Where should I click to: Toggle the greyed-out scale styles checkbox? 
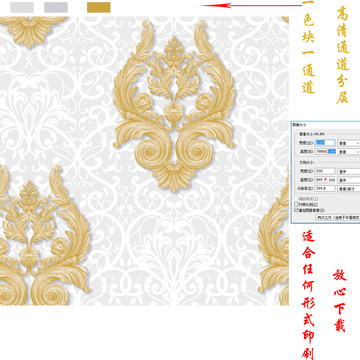296,199
